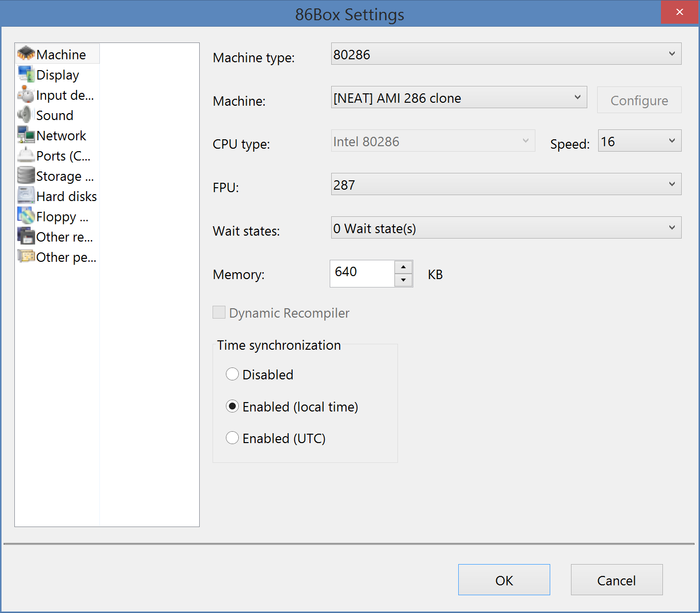Click the Floppy drives icon

pyautogui.click(x=26, y=216)
